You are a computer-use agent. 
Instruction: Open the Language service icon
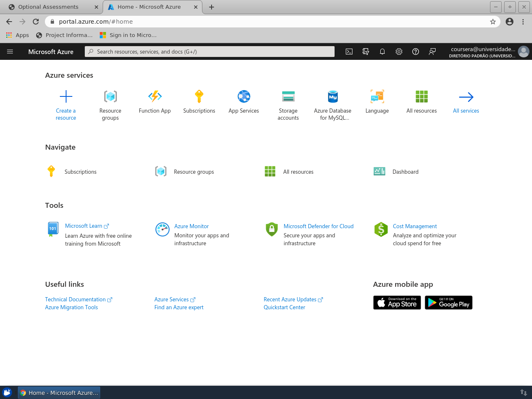point(377,96)
